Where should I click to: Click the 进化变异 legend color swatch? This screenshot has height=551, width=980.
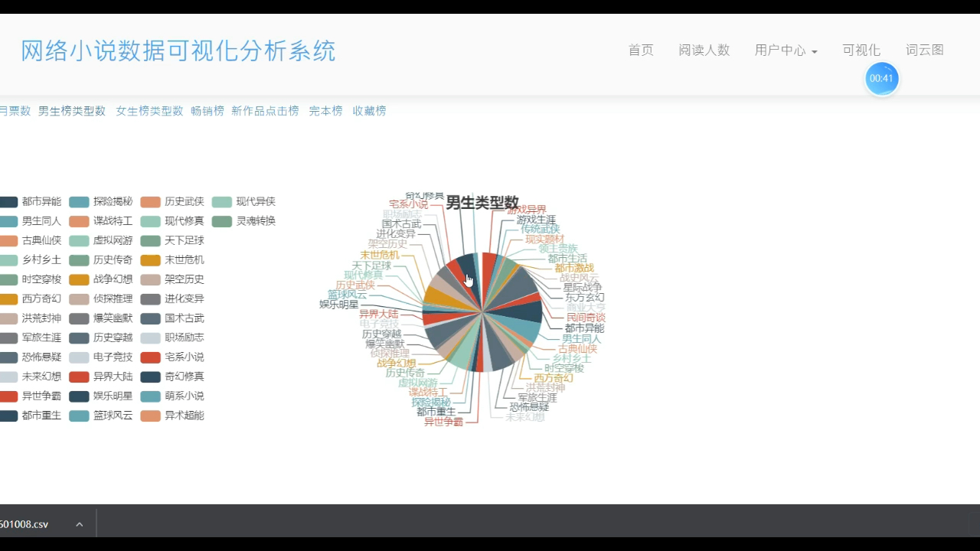[150, 299]
